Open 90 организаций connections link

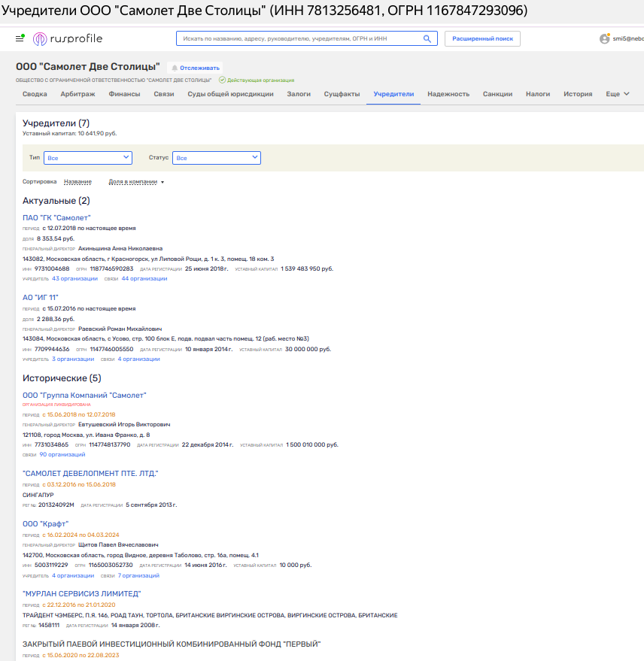[x=62, y=454]
